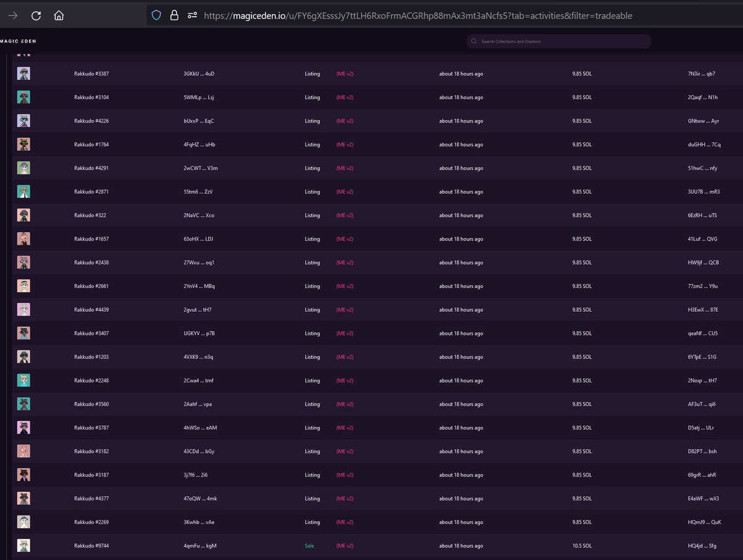The height and width of the screenshot is (560, 743).
Task: Click the search magnifier icon
Action: [x=474, y=41]
